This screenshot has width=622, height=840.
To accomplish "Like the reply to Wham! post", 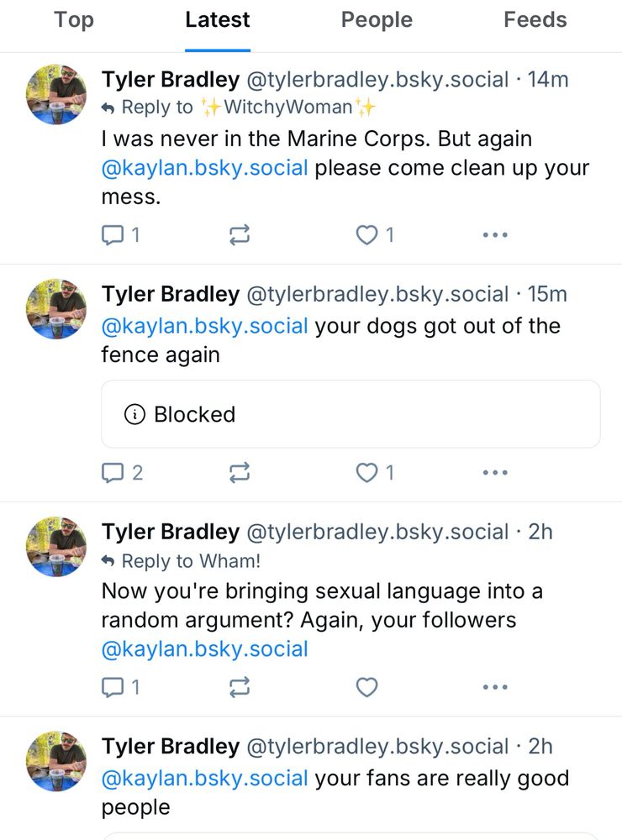I will point(367,687).
